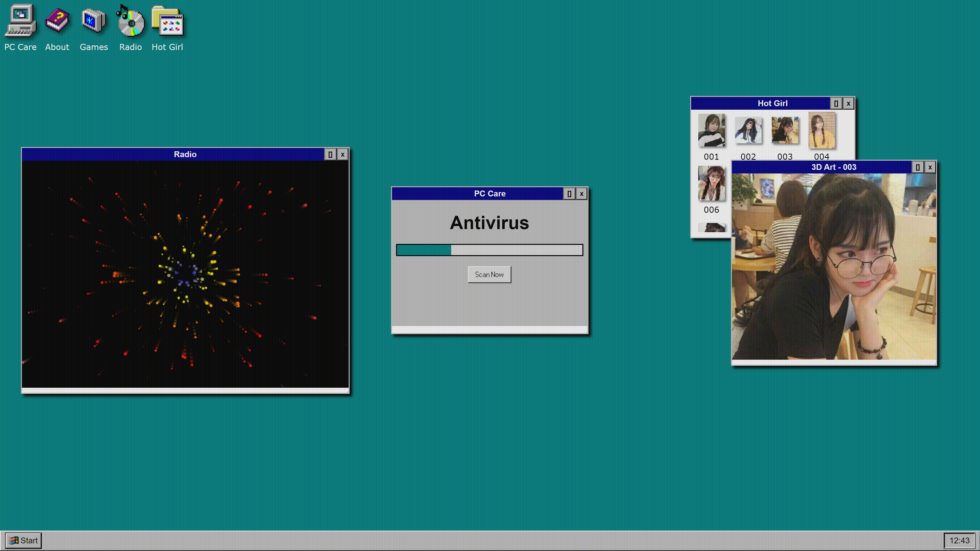Maximize the Radio window
Image resolution: width=980 pixels, height=551 pixels.
330,154
